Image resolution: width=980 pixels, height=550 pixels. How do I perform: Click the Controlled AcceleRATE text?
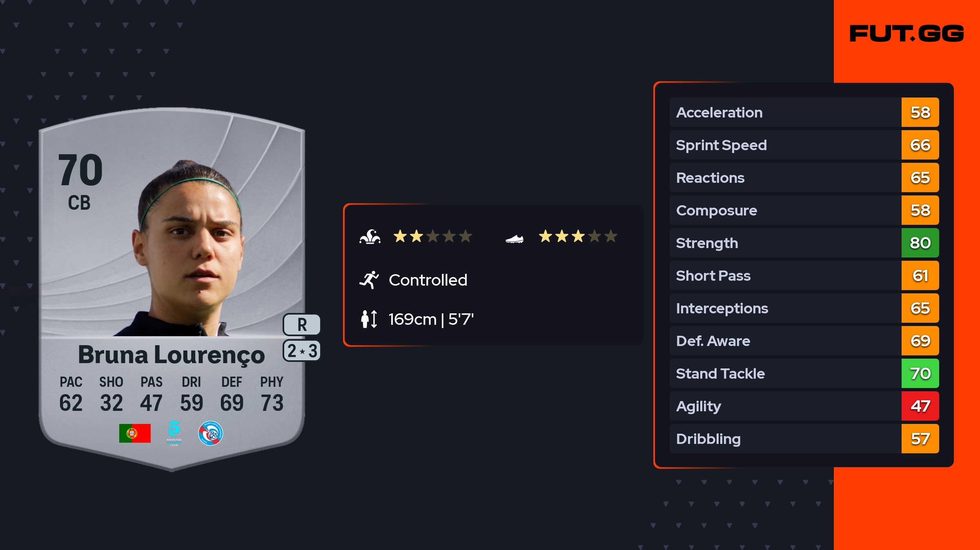click(x=428, y=280)
